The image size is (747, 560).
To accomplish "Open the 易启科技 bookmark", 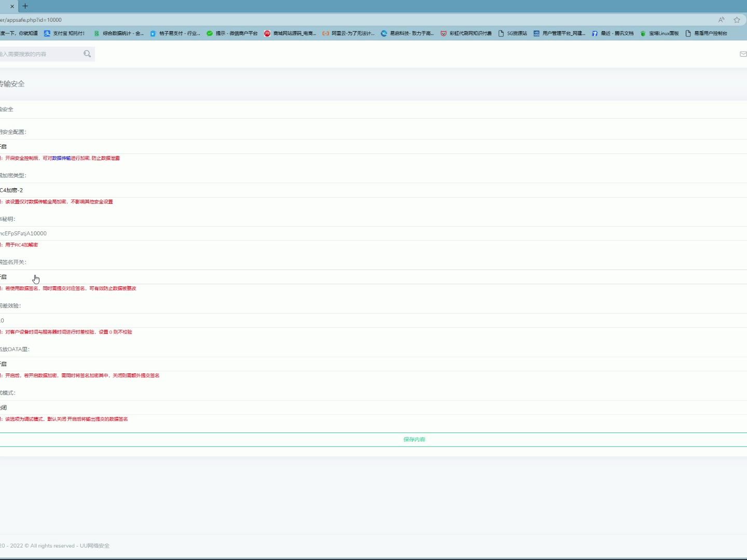I will click(407, 33).
